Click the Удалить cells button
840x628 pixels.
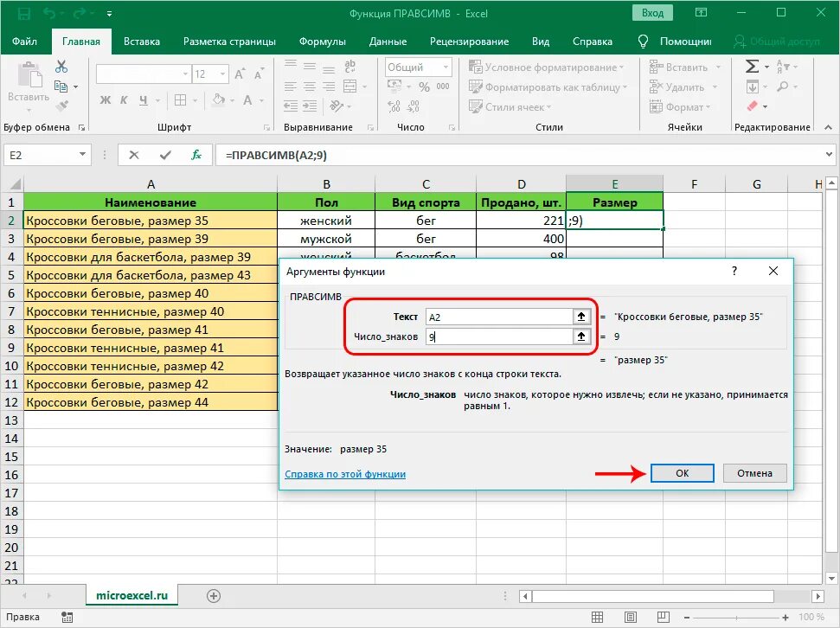coord(677,87)
